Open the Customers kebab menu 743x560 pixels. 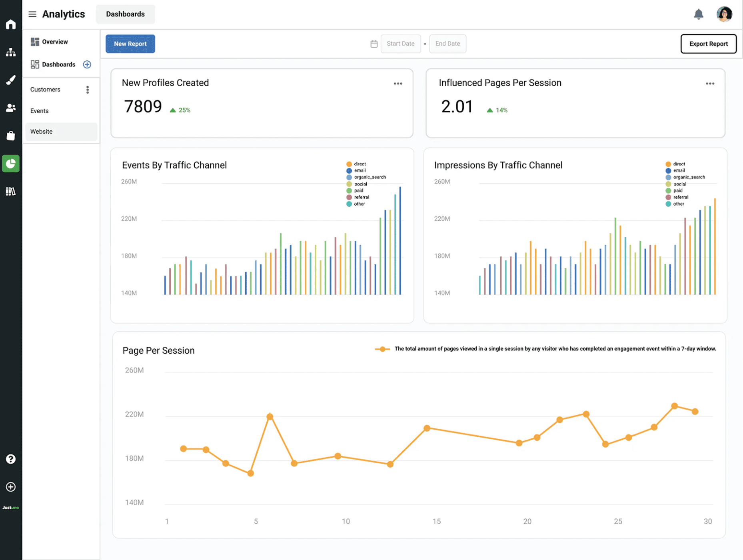click(x=87, y=89)
